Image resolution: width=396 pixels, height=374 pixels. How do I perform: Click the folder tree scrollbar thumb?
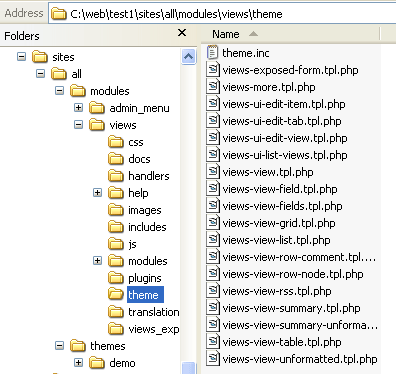pos(189,368)
